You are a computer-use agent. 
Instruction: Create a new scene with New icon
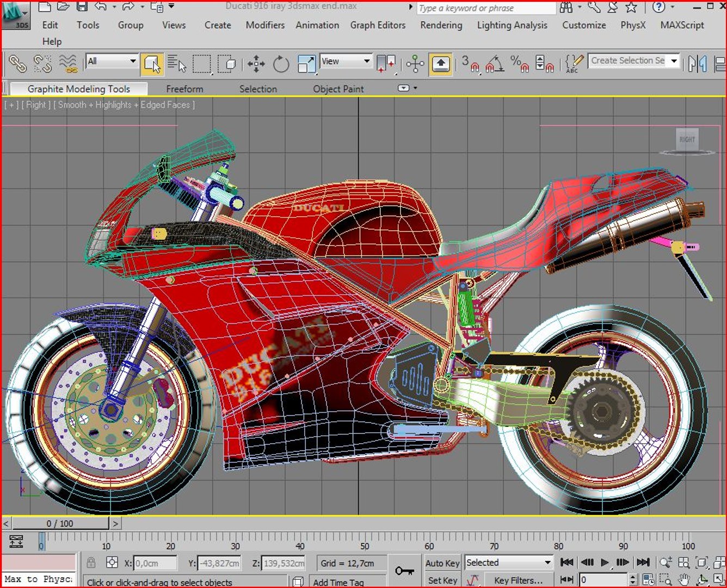click(x=45, y=7)
